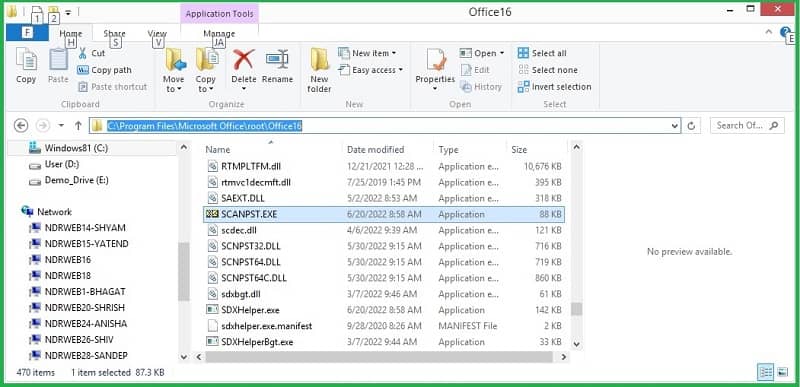Image resolution: width=800 pixels, height=387 pixels.
Task: Go back with the Back arrow
Action: click(x=20, y=125)
